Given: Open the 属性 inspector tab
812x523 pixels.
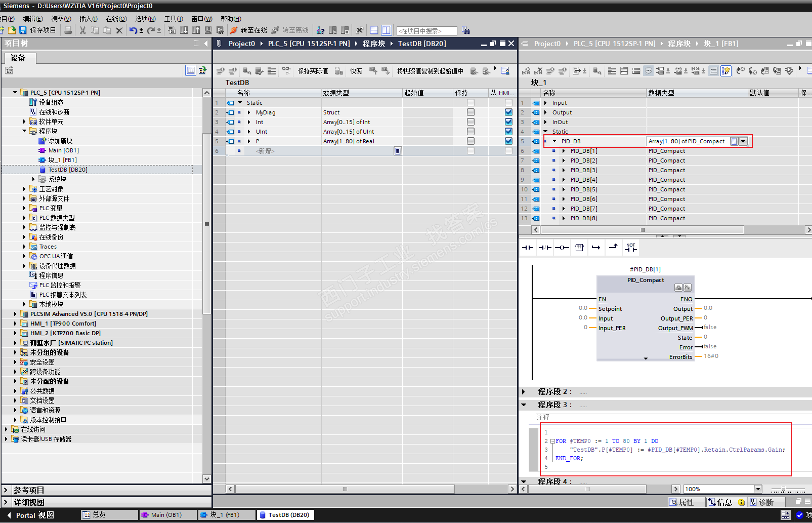Looking at the screenshot, I should click(687, 502).
